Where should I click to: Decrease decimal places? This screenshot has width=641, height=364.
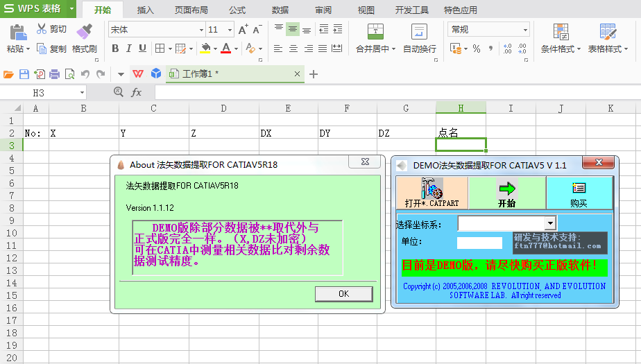point(522,49)
